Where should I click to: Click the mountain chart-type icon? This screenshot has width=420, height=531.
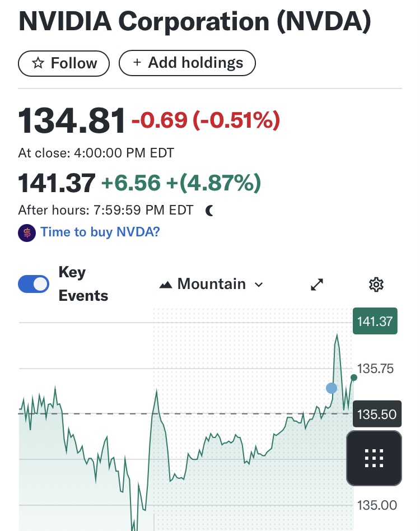click(x=165, y=285)
